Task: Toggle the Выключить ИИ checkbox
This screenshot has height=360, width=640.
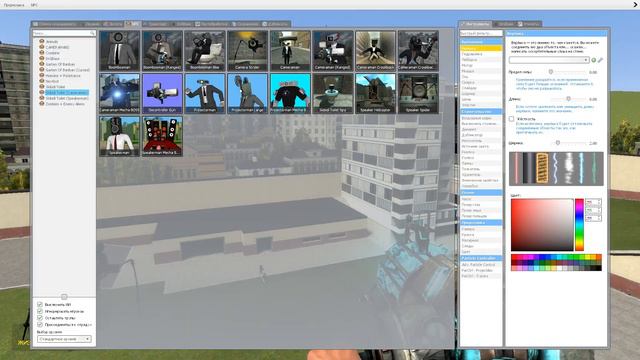Action: click(x=40, y=304)
